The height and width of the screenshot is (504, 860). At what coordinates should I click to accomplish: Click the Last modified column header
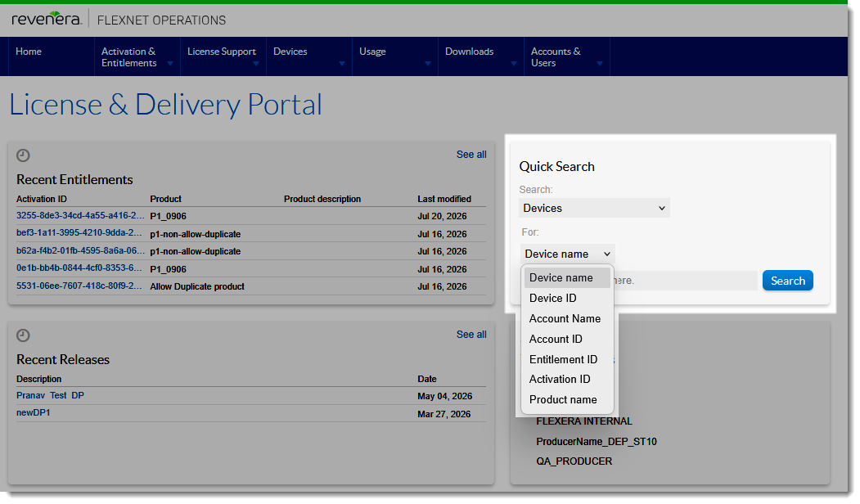(x=444, y=199)
